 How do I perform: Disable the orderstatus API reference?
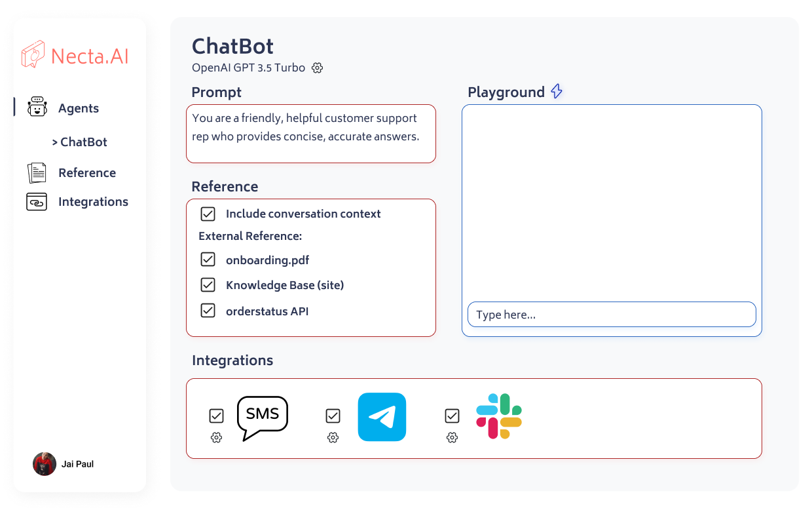(208, 311)
